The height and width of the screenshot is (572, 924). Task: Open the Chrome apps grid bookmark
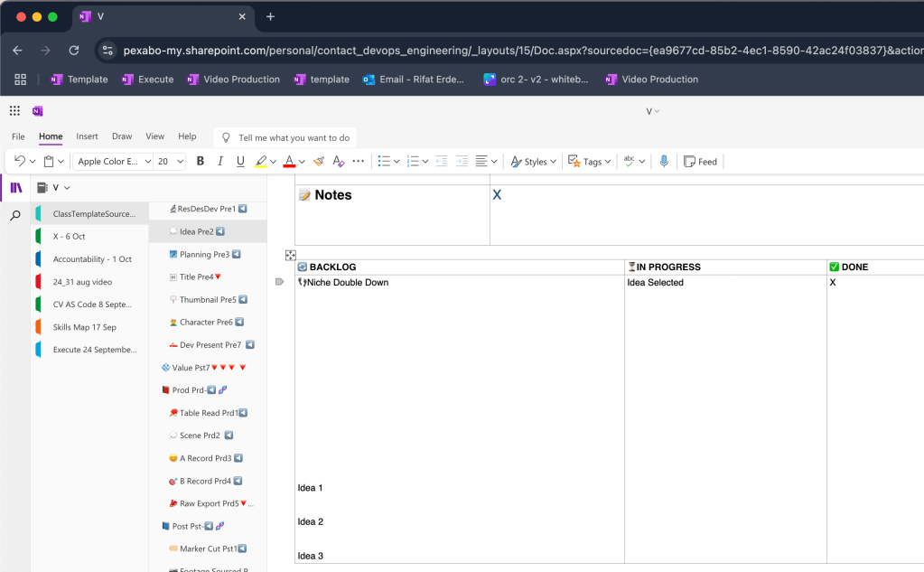pyautogui.click(x=21, y=79)
